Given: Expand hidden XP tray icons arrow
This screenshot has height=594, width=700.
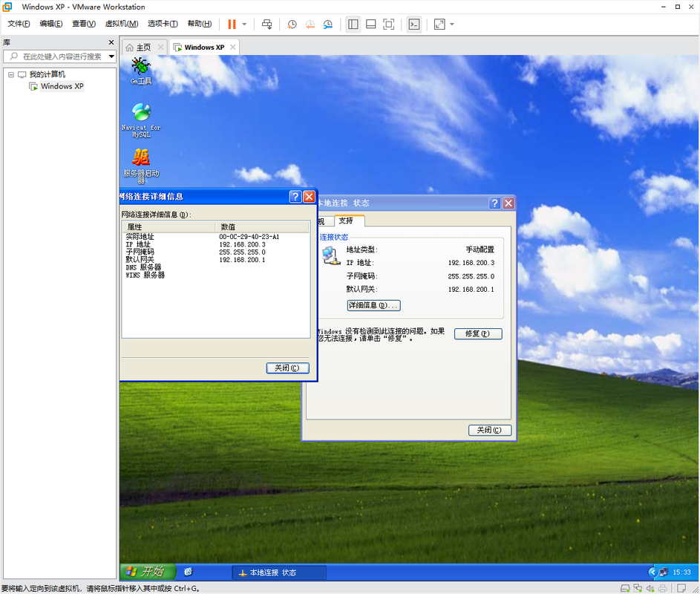Looking at the screenshot, I should pyautogui.click(x=652, y=572).
